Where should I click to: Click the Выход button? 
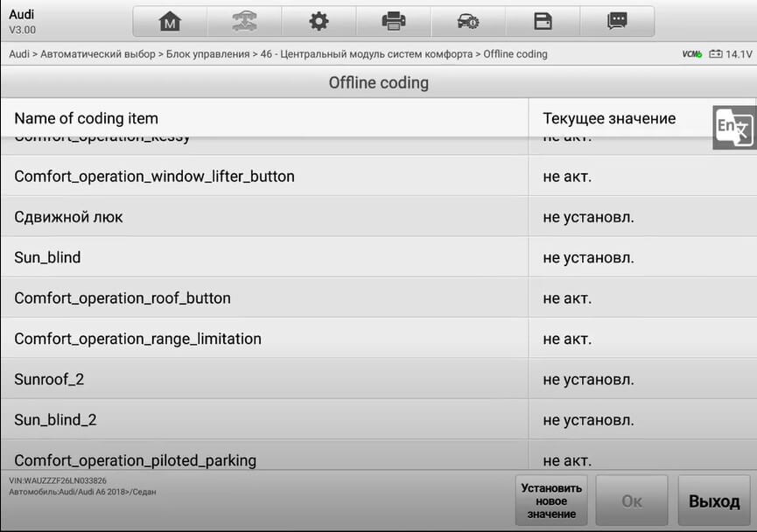click(714, 500)
